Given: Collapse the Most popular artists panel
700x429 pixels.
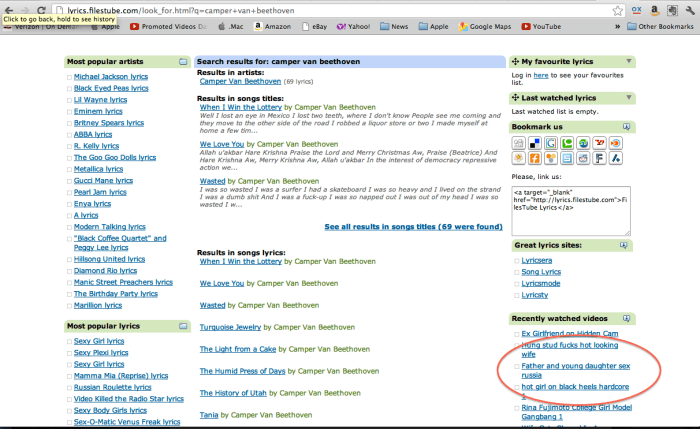Looking at the screenshot, I should click(183, 62).
